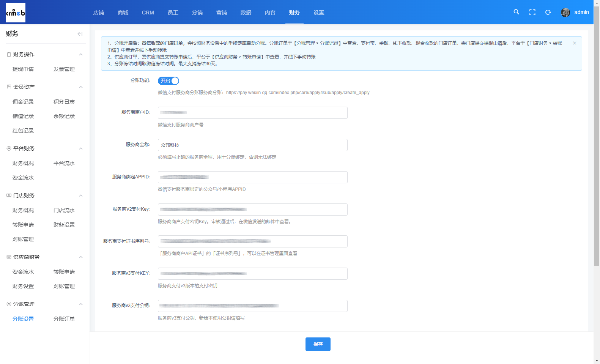
Task: Click the 平台财务 section icon
Action: click(x=9, y=148)
